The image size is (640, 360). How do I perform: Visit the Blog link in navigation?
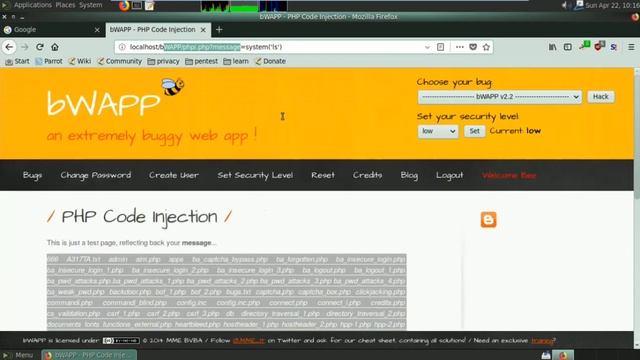[x=409, y=175]
